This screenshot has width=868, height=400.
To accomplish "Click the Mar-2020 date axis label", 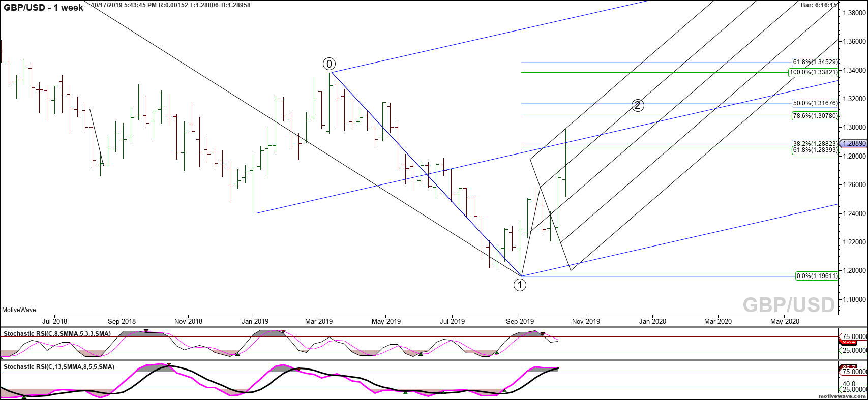I will point(717,321).
